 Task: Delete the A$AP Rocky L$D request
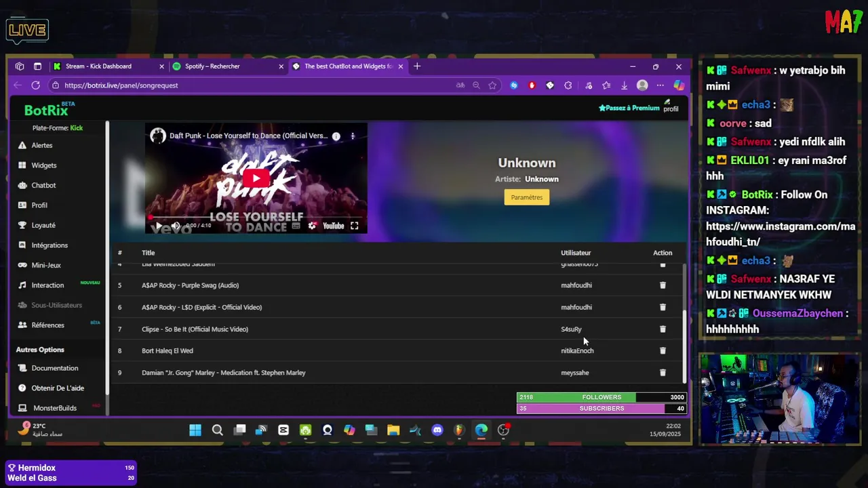(663, 307)
